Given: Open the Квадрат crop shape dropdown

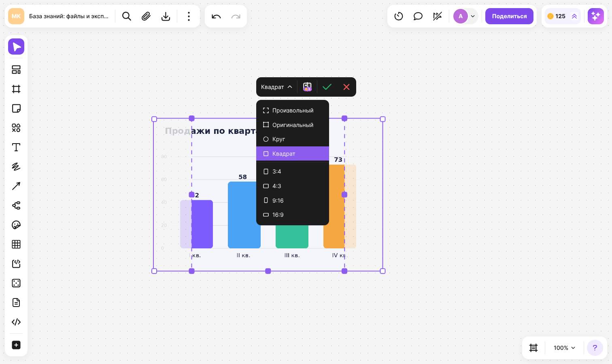Looking at the screenshot, I should [x=276, y=87].
